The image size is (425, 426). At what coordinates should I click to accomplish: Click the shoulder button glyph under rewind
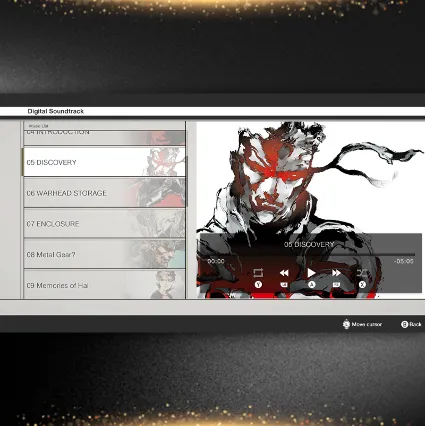(284, 285)
